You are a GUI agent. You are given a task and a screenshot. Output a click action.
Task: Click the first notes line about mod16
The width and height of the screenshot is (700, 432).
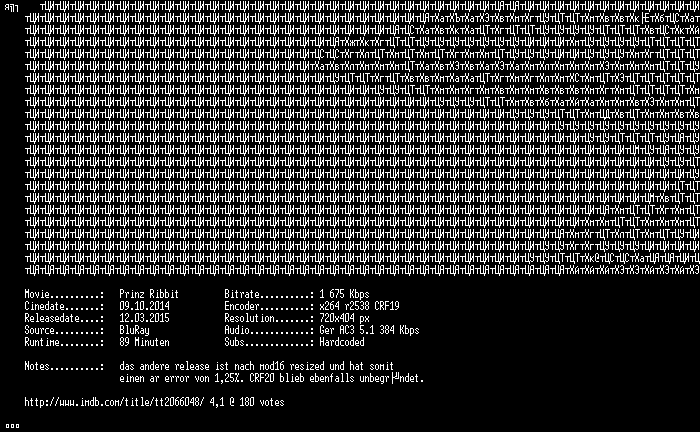click(x=256, y=366)
